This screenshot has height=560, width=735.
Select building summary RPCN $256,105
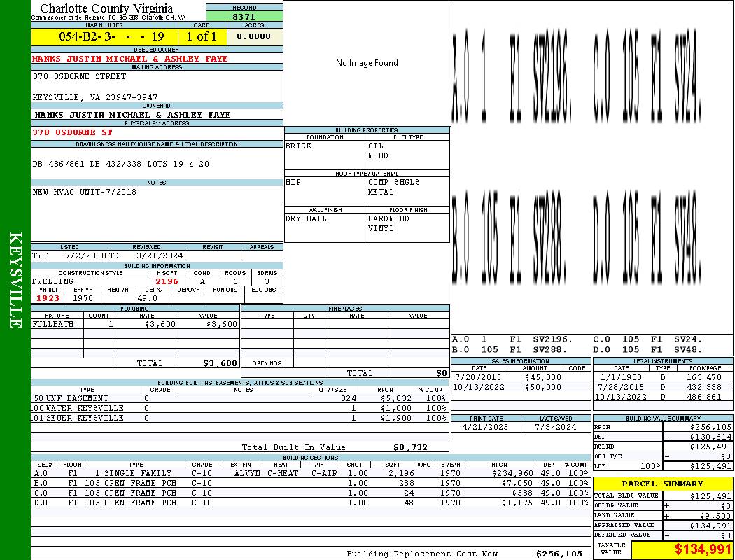[x=710, y=428]
